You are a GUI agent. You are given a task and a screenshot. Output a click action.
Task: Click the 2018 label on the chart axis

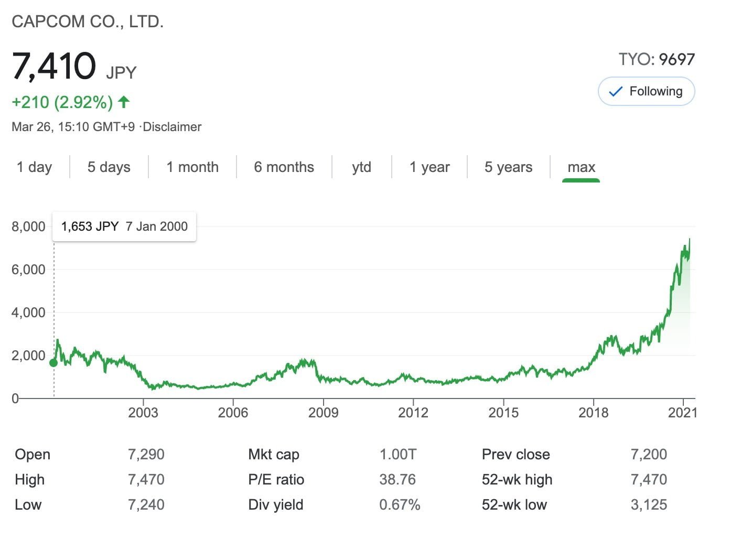pyautogui.click(x=593, y=413)
